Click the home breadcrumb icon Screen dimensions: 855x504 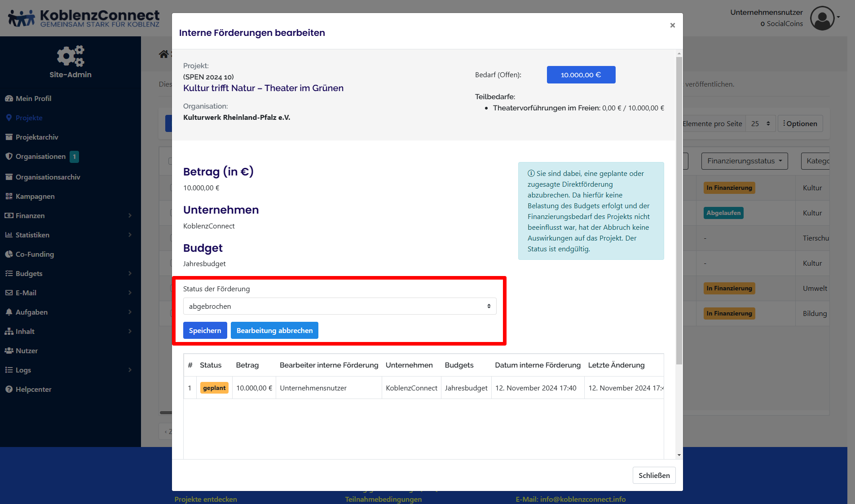[163, 54]
